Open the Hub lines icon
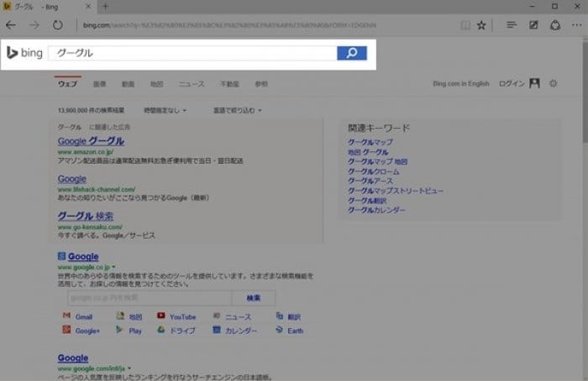Viewport: 588px width, 381px height. tap(511, 24)
